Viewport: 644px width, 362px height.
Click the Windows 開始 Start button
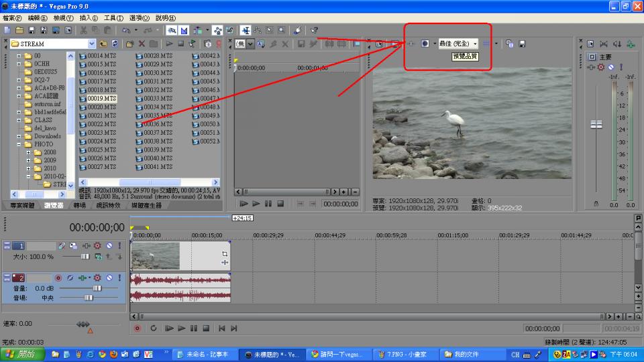tap(22, 354)
